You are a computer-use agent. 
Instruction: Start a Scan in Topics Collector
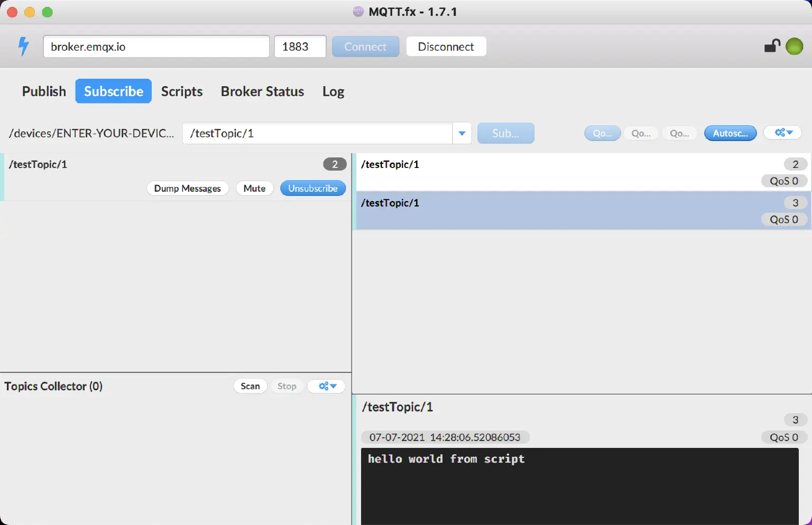tap(250, 386)
